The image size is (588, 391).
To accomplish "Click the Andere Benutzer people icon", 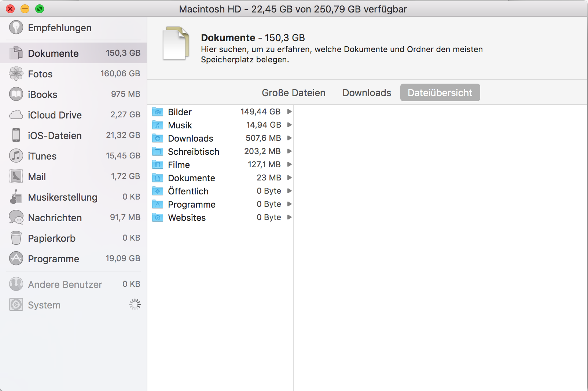I will point(16,284).
